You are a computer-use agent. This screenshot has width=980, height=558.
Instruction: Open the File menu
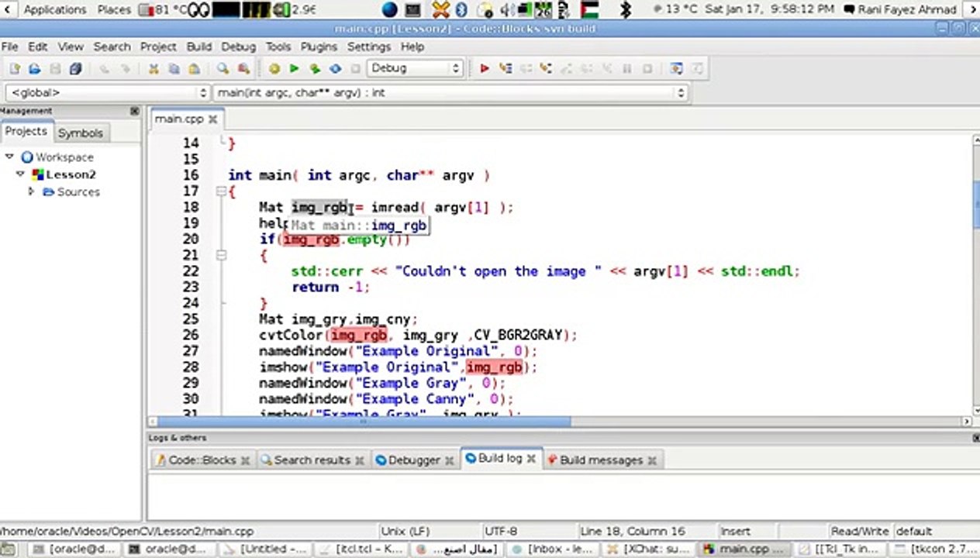[9, 46]
